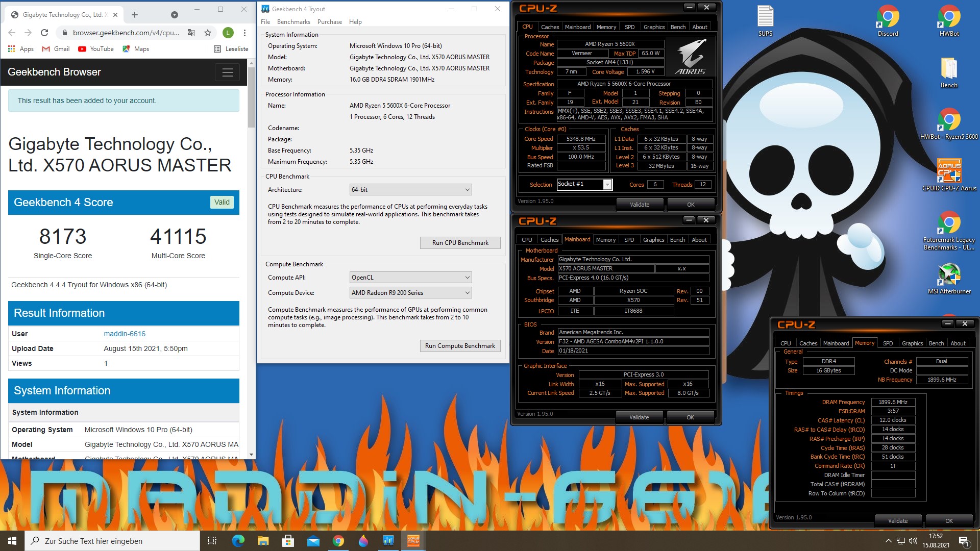Click the Windows Start button
The height and width of the screenshot is (551, 980).
(12, 541)
